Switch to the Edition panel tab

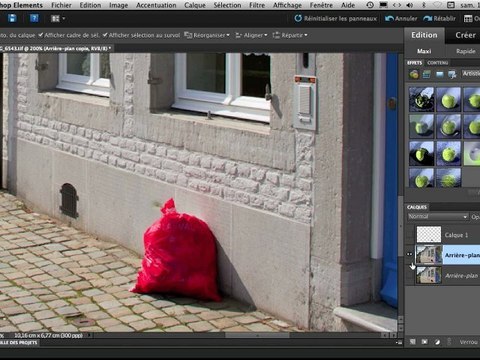[x=424, y=35]
